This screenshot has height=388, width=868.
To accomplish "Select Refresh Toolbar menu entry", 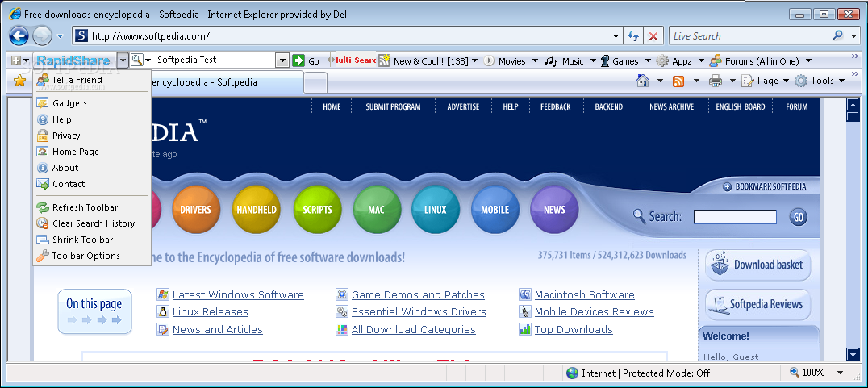I will pyautogui.click(x=92, y=207).
